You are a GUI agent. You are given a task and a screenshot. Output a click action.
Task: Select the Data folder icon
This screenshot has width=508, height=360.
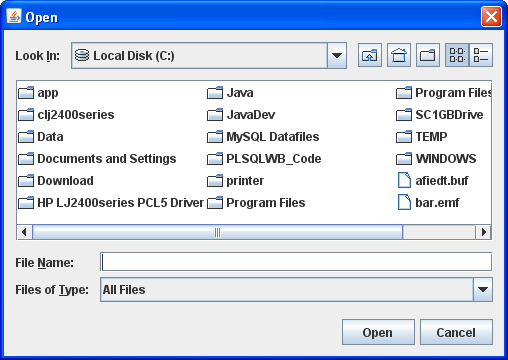(26, 137)
